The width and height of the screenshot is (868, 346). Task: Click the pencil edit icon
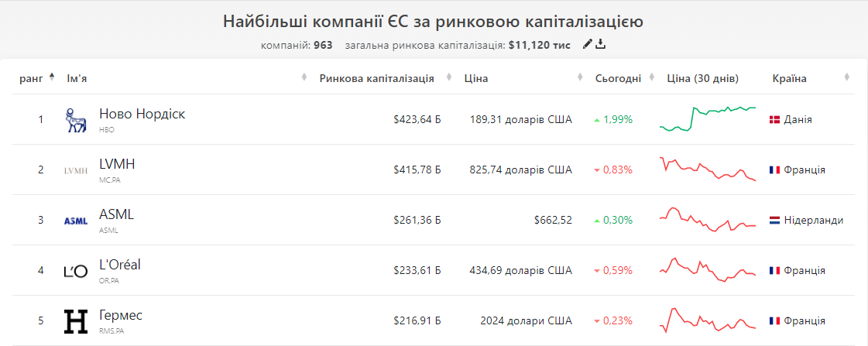588,45
